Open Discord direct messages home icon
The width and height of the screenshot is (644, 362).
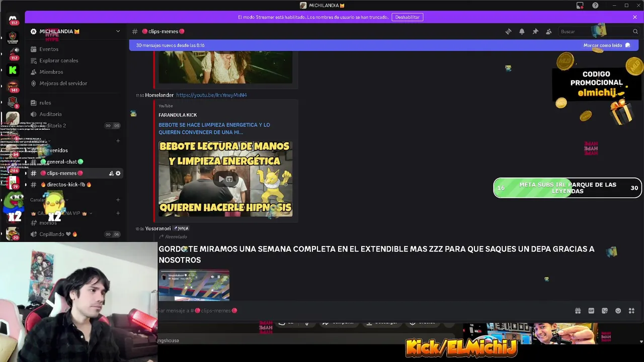13,19
